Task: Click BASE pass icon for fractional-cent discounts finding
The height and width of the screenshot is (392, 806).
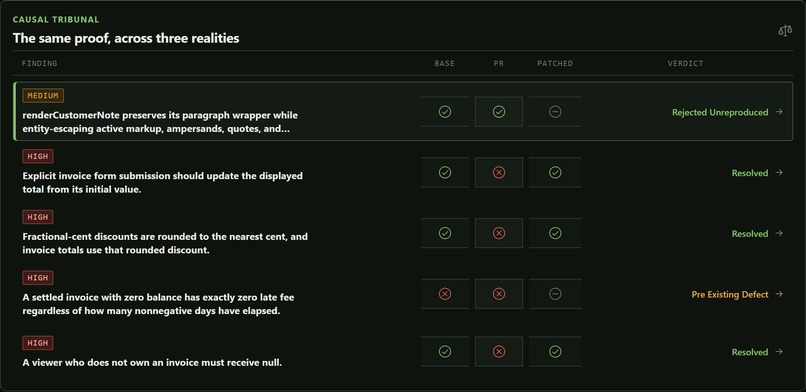Action: (x=445, y=233)
